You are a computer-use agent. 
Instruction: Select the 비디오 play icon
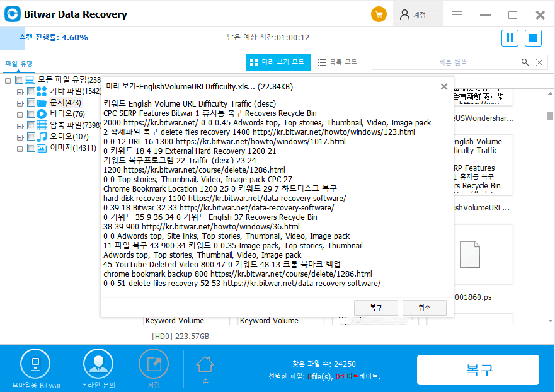[42, 114]
